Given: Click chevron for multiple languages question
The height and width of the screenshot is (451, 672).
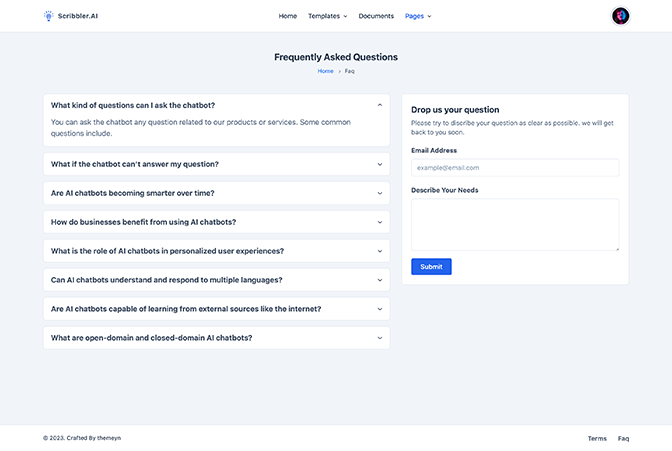Looking at the screenshot, I should (x=380, y=280).
